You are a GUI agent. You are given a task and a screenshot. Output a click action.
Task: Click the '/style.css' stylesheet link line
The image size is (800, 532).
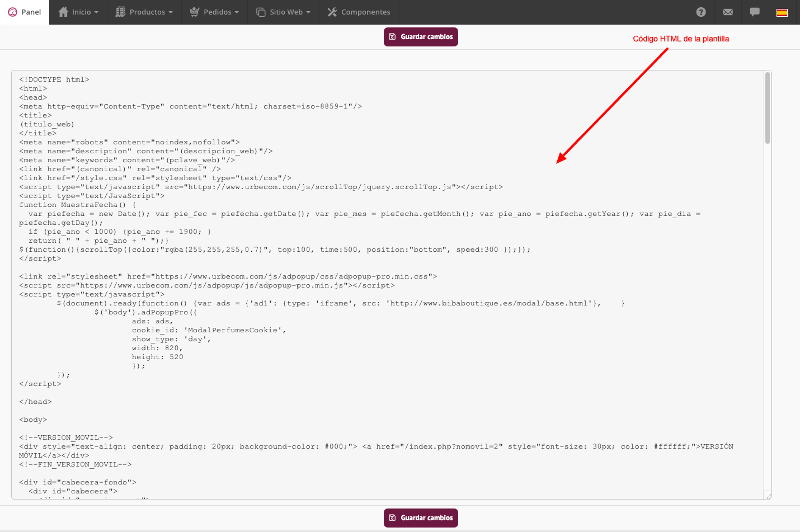156,178
